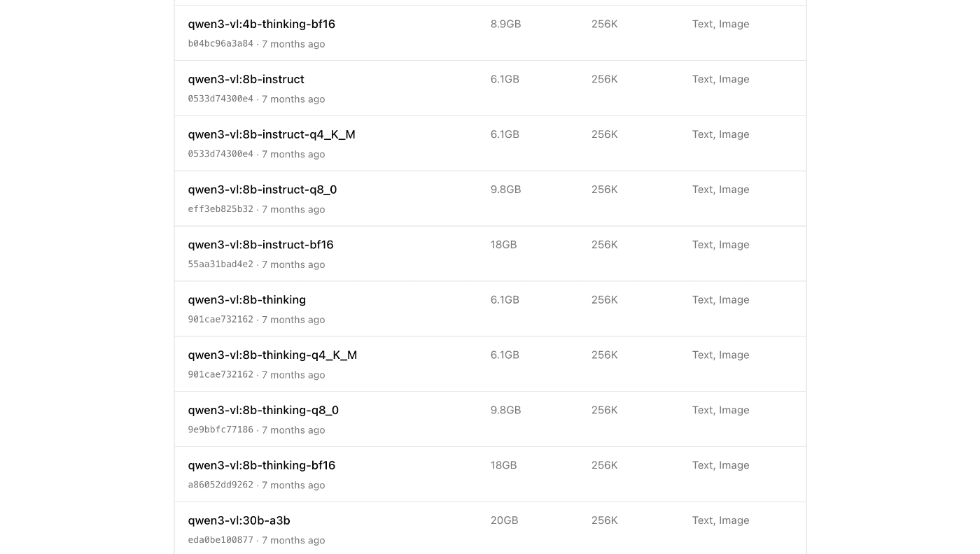Open qwen3-vl:8b-thinking-q8_0 tag
980x554 pixels.
click(x=263, y=411)
